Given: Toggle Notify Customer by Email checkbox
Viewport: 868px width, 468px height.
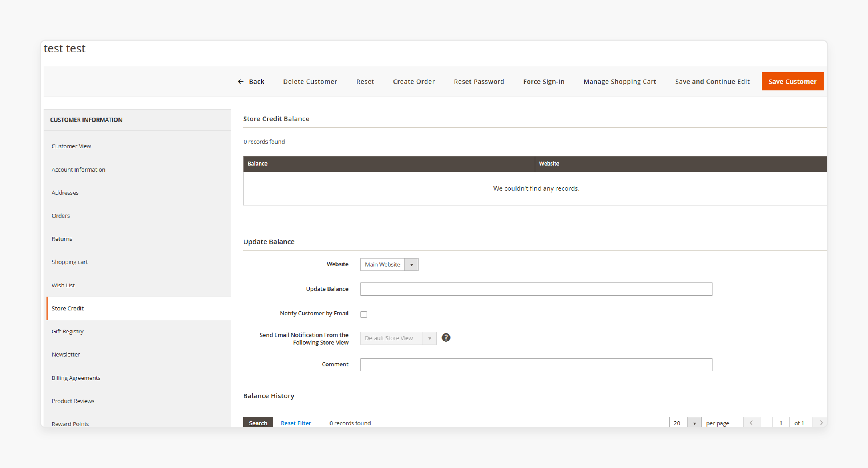Looking at the screenshot, I should [364, 314].
